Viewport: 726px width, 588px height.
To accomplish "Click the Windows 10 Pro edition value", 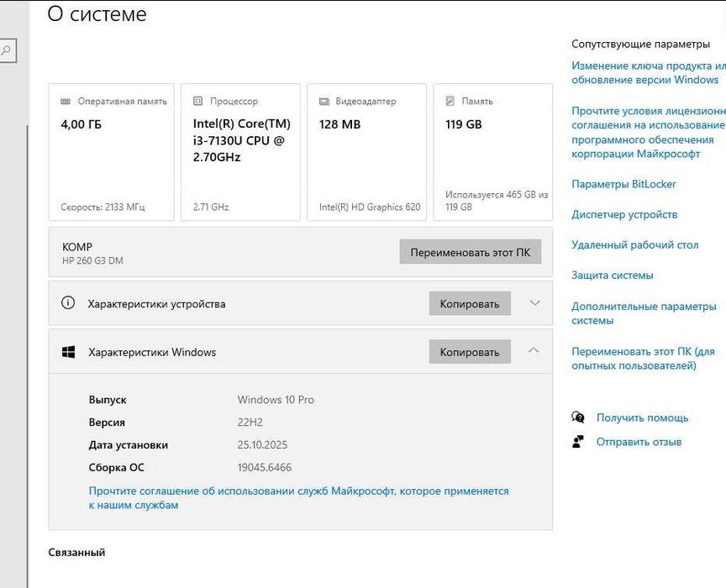I will [x=276, y=400].
